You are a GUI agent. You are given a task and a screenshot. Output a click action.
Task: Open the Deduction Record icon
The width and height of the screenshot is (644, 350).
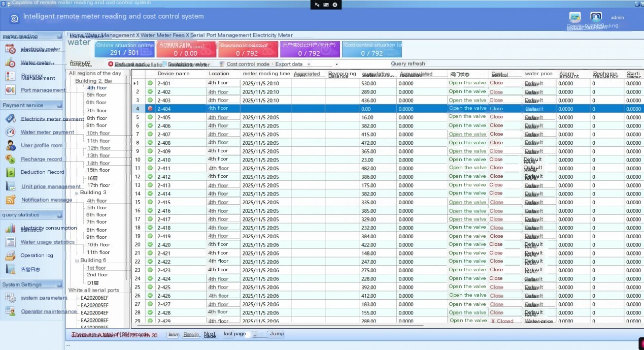coord(10,172)
